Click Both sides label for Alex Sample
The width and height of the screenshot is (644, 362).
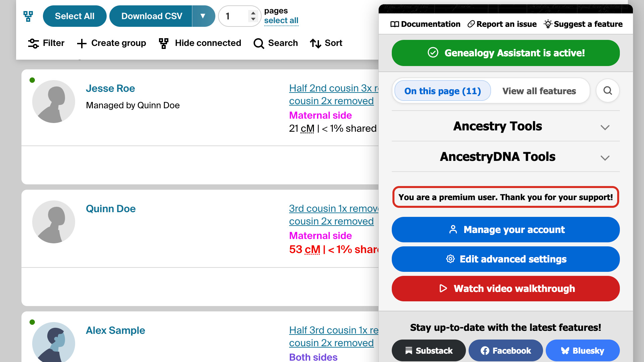313,357
